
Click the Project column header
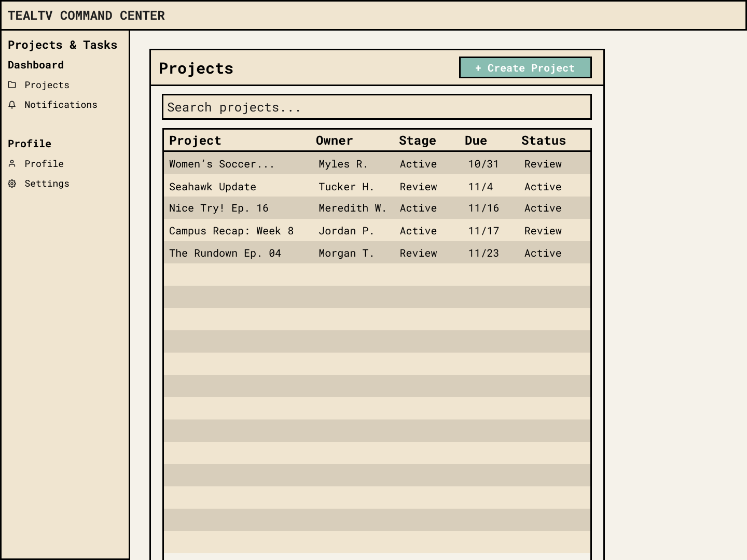tap(195, 141)
